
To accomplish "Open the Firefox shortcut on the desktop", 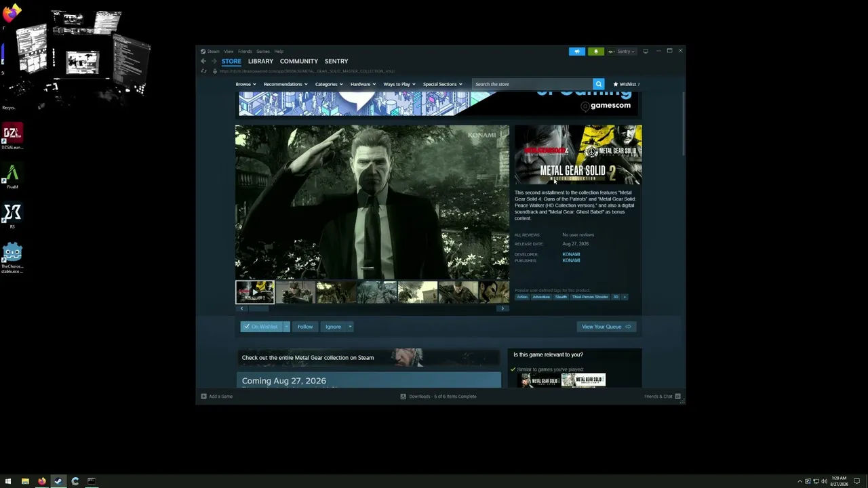I will (x=12, y=13).
